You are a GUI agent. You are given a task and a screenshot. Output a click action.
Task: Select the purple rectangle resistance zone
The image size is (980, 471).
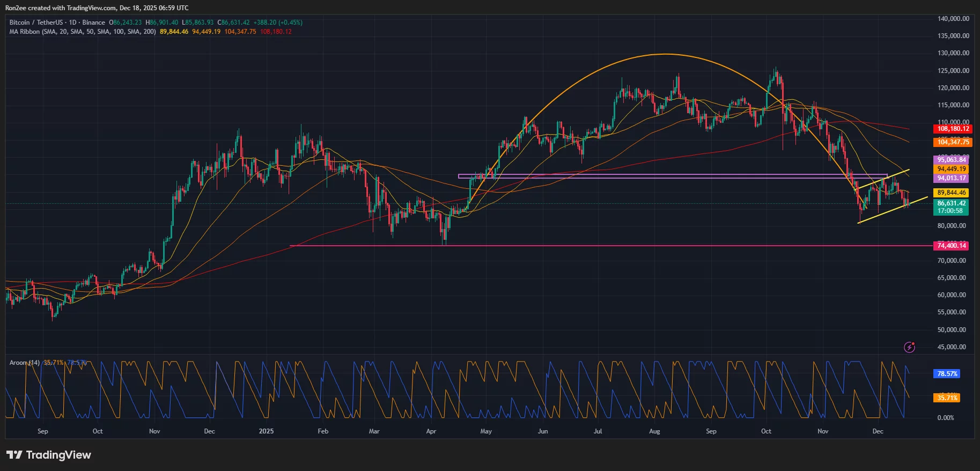pos(670,176)
